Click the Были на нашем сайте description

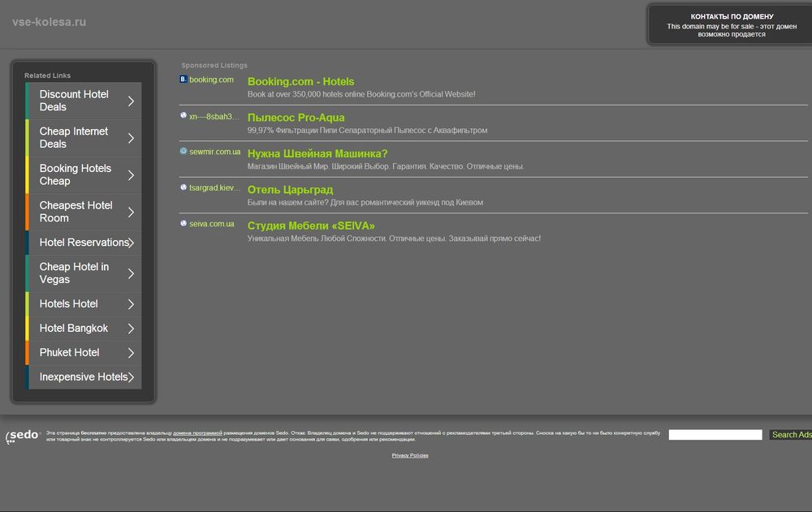point(365,202)
